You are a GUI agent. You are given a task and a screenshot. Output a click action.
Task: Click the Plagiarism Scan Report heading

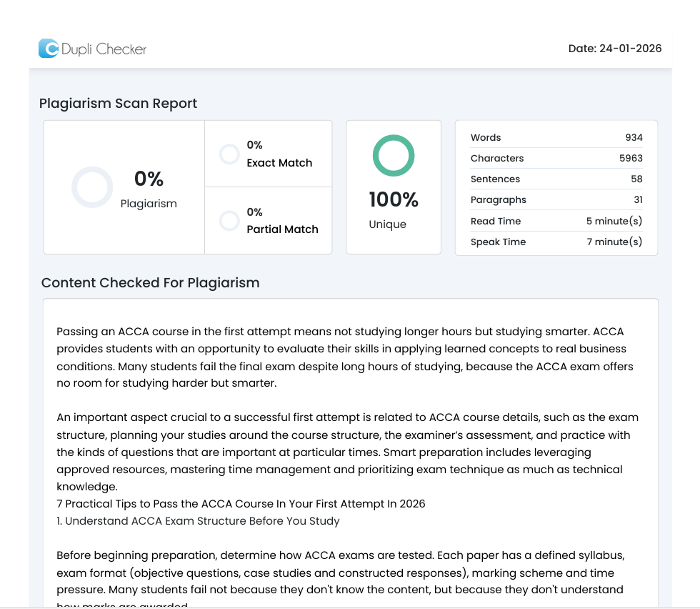[x=118, y=104]
